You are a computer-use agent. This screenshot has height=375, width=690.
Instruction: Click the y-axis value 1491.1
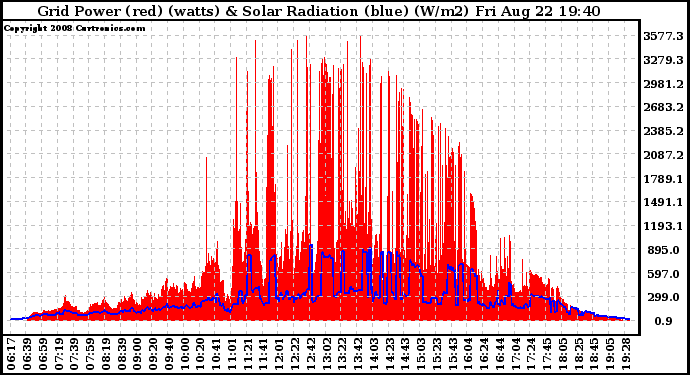click(664, 202)
